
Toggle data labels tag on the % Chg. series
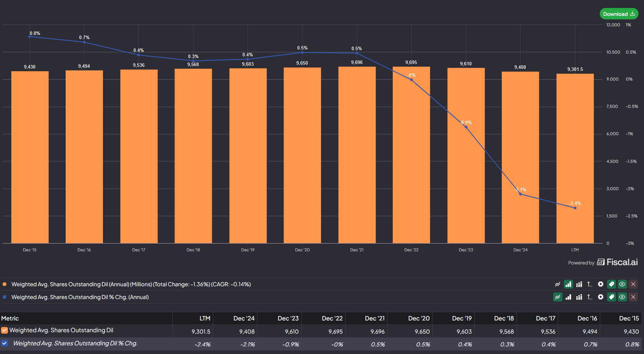point(612,297)
